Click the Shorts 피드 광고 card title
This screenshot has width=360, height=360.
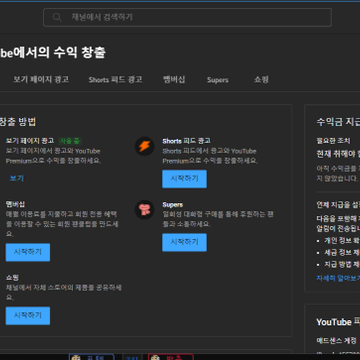[186, 141]
